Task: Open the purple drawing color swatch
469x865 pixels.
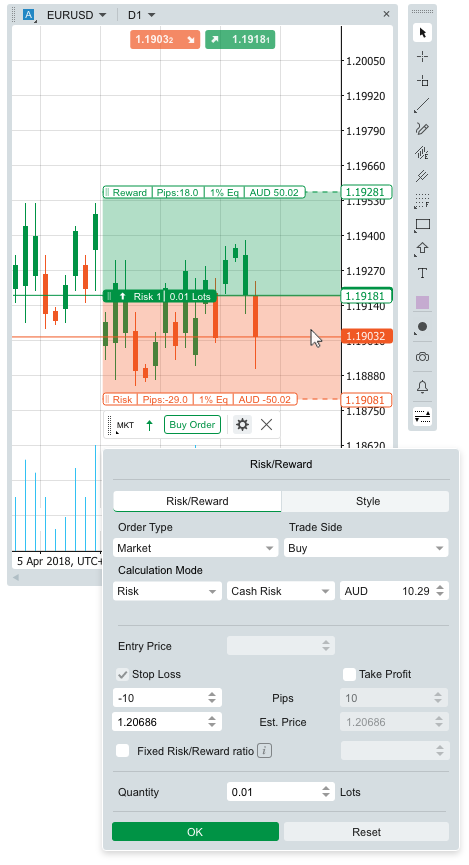Action: pos(422,302)
